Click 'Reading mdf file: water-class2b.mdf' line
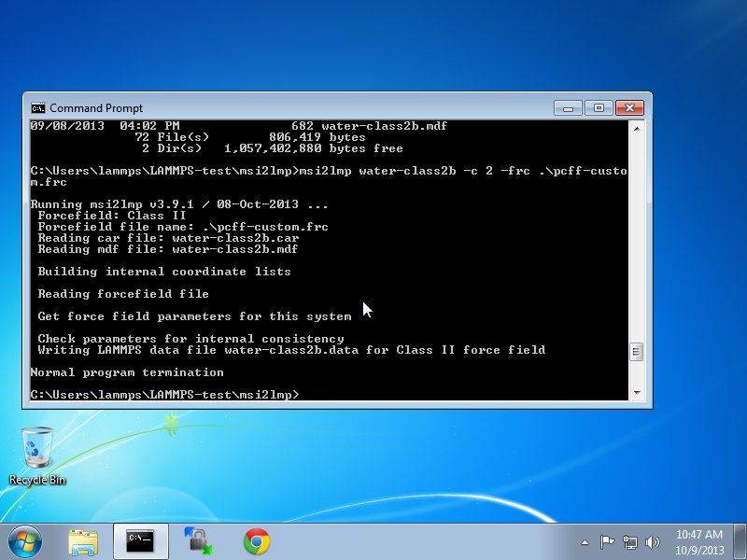 [x=168, y=249]
